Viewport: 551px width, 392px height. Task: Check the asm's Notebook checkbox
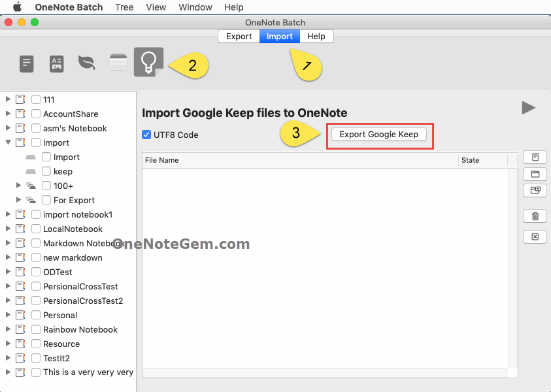pos(36,128)
